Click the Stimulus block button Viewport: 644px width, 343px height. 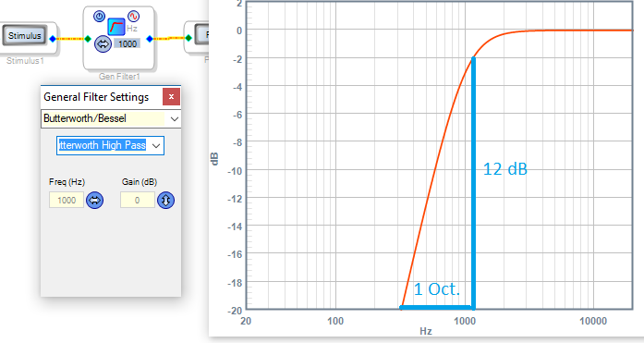pyautogui.click(x=25, y=35)
